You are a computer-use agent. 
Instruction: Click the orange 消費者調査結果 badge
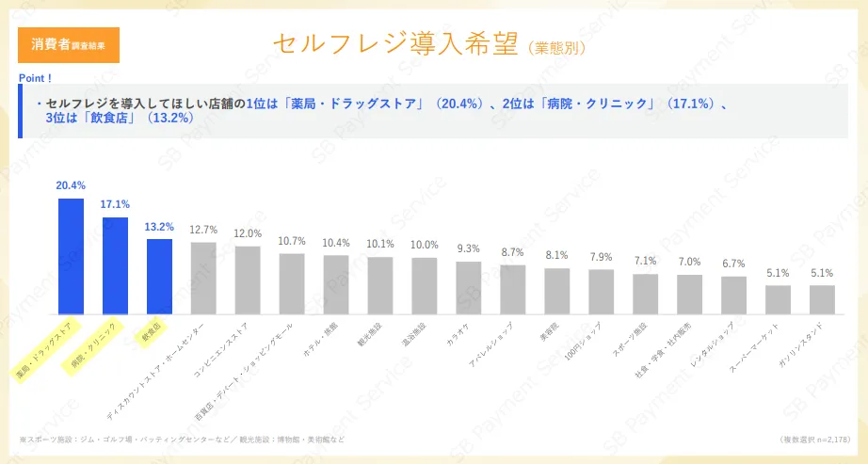[69, 44]
